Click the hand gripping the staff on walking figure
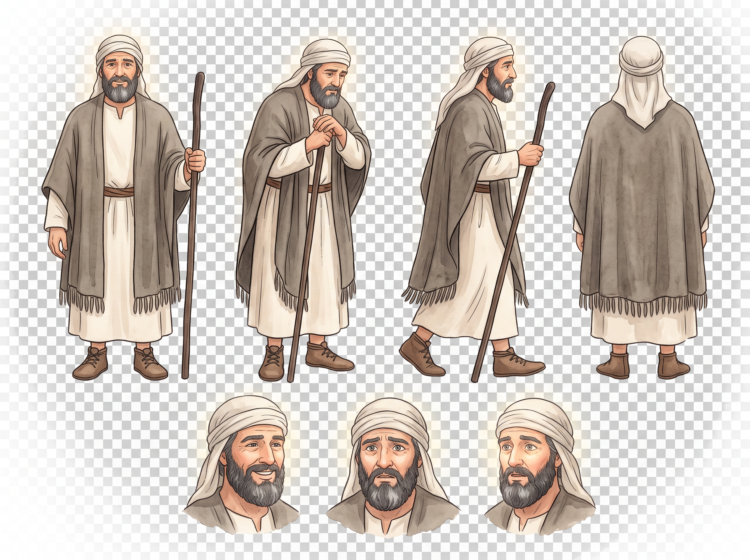 click(531, 153)
